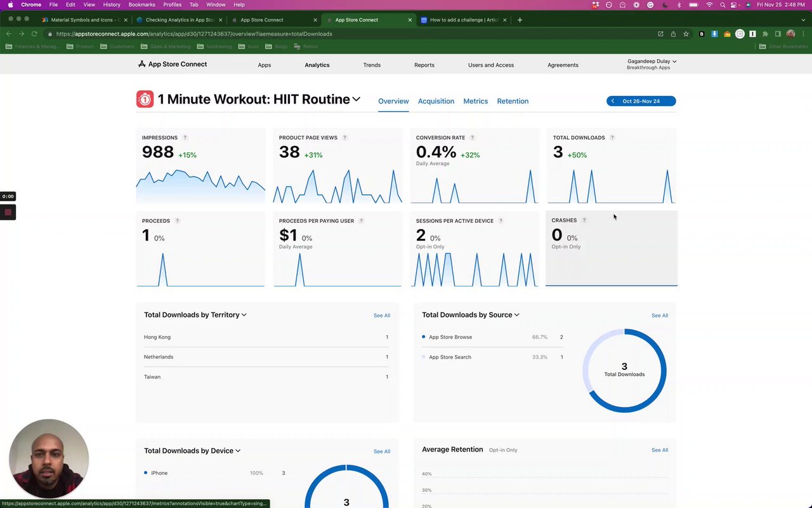The height and width of the screenshot is (508, 812).
Task: Select the Overview tab
Action: click(393, 101)
